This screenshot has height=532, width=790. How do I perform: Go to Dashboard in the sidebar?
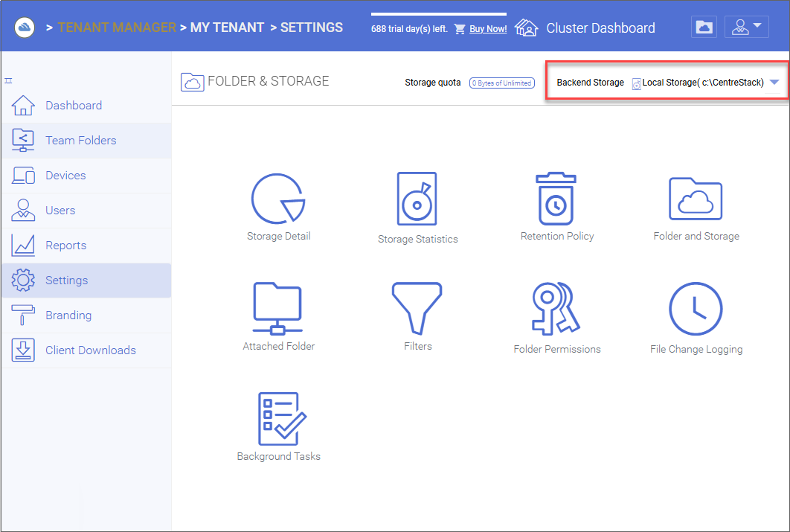click(x=86, y=106)
